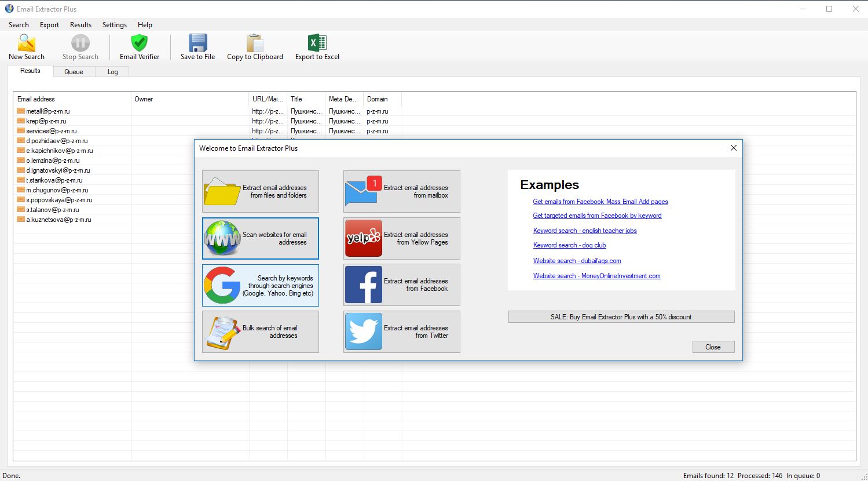The height and width of the screenshot is (481, 868).
Task: Click envelope icon beside m.chugunov@p-z-m.ru
Action: click(21, 190)
